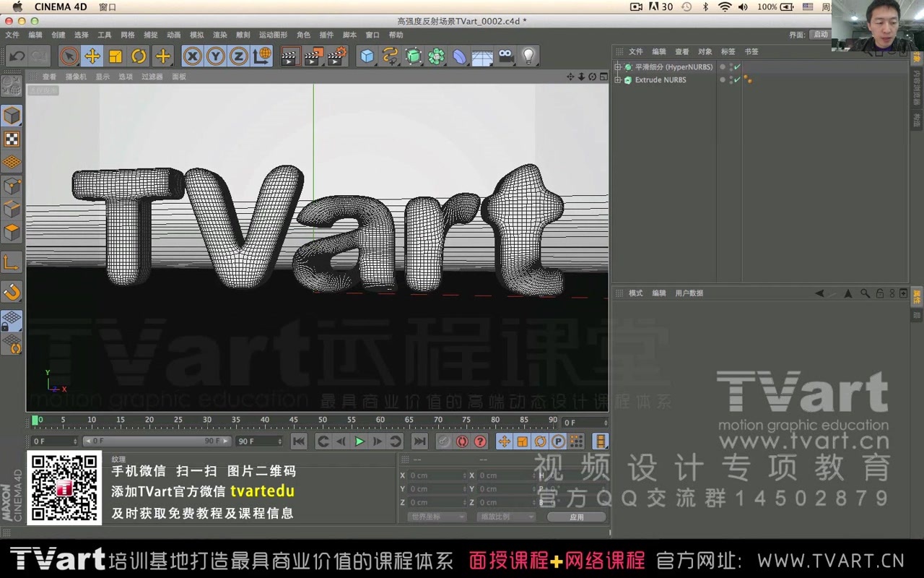Activate the Scale tool in top toolbar

115,56
